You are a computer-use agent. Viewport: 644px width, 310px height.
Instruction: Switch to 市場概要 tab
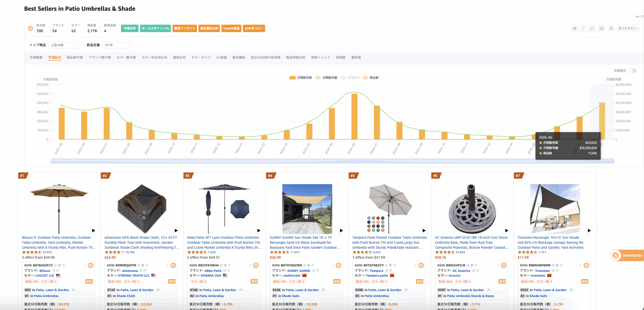36,58
